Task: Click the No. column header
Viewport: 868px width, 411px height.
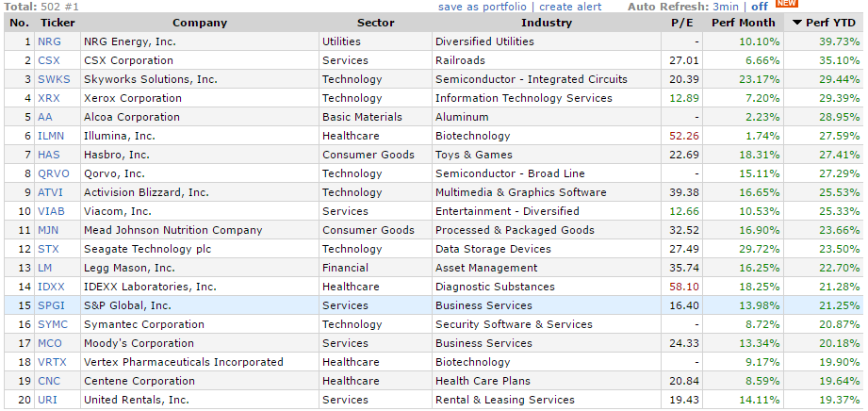Action: click(19, 23)
